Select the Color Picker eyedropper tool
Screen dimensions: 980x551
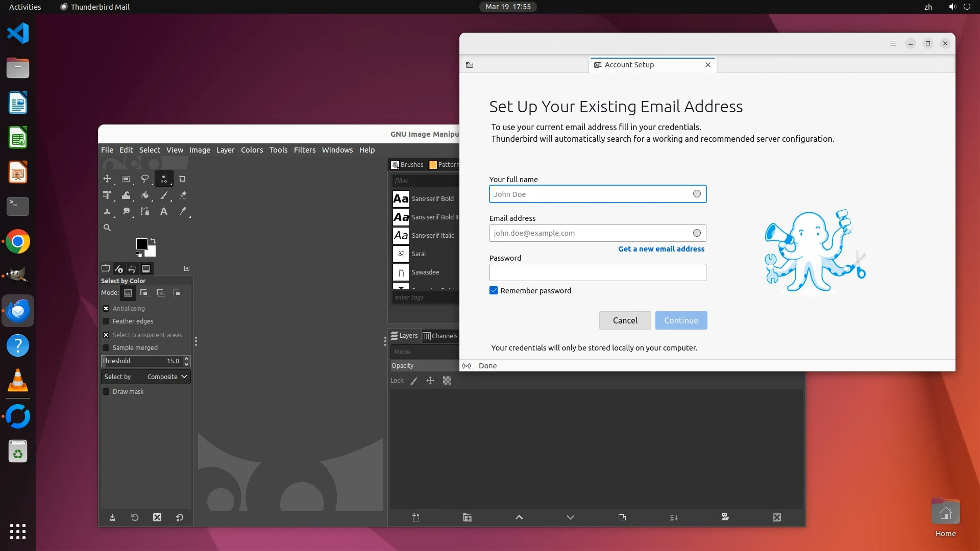coord(183,211)
